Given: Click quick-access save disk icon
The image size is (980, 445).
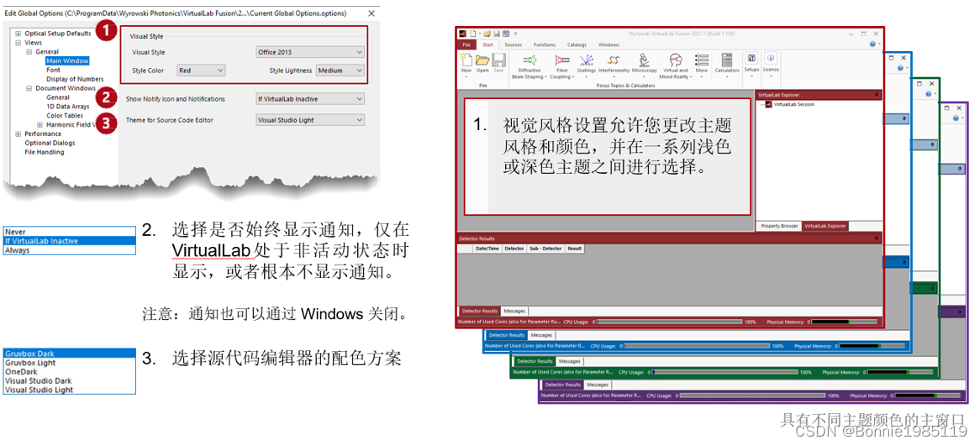Looking at the screenshot, I should pyautogui.click(x=496, y=34).
